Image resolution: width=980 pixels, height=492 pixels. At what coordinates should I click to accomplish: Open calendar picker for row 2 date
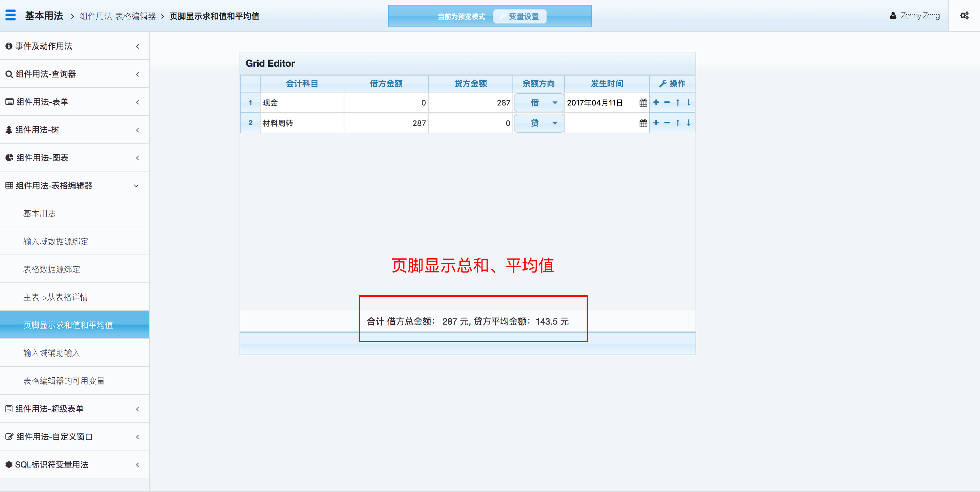[x=643, y=123]
